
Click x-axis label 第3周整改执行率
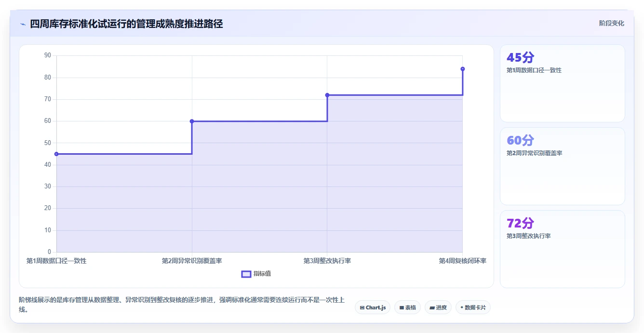(x=327, y=261)
